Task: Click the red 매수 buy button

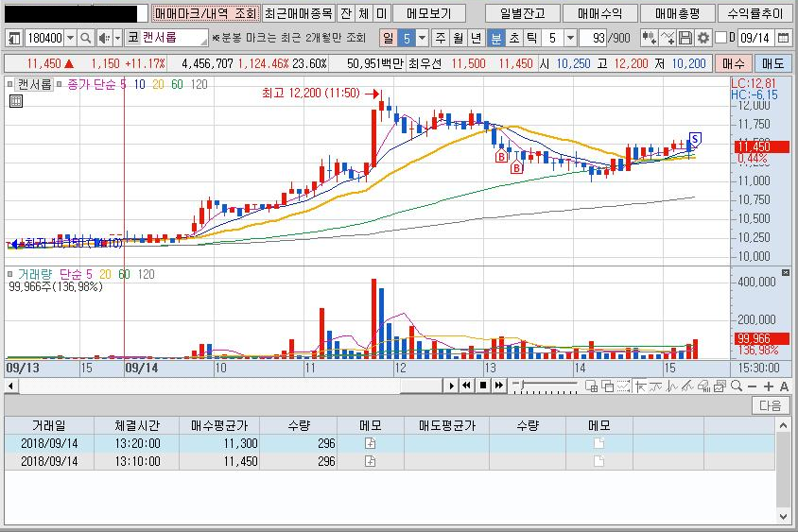Action: pyautogui.click(x=734, y=63)
